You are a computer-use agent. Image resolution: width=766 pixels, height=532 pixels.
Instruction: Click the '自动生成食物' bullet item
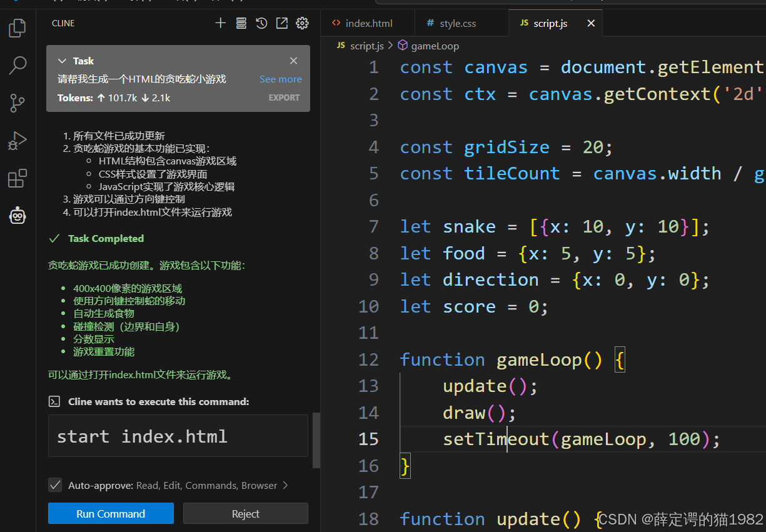click(x=104, y=313)
